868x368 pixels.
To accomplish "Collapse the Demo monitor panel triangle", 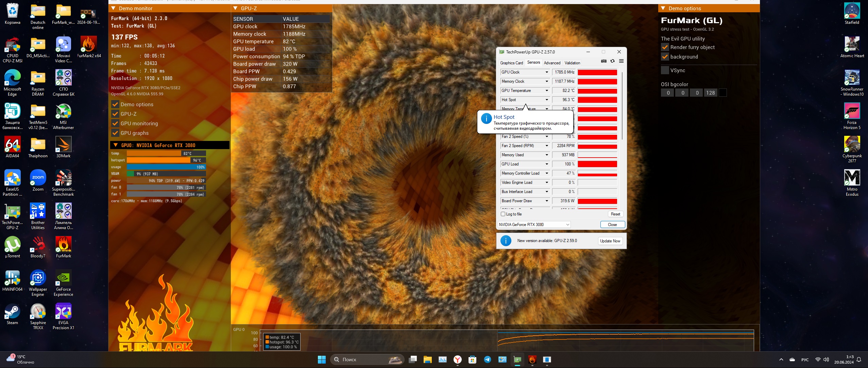I will point(114,8).
